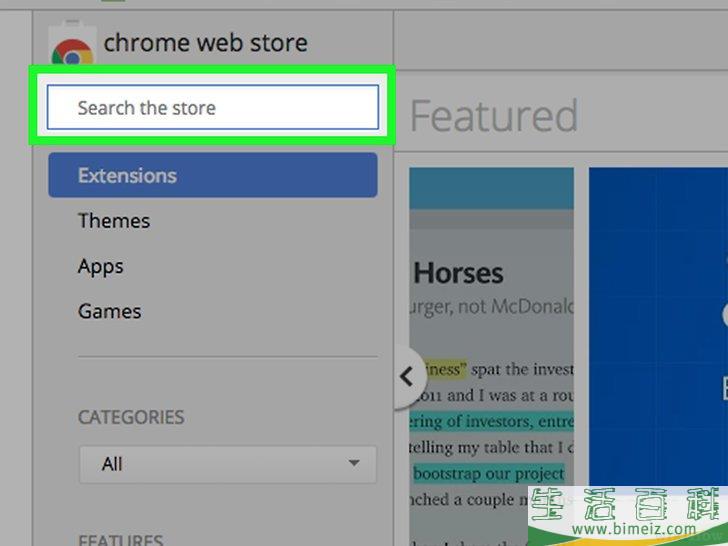728x546 pixels.
Task: Open the Apps section
Action: [x=101, y=266]
